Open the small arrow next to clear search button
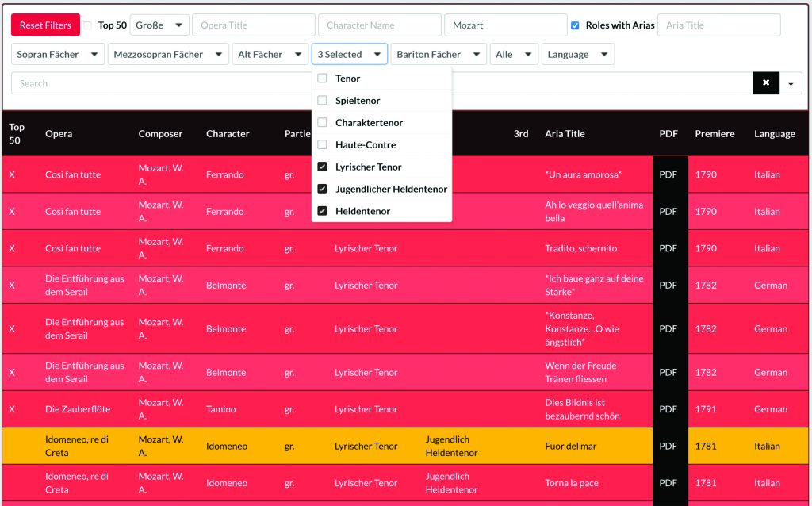The height and width of the screenshot is (506, 812). (x=790, y=82)
